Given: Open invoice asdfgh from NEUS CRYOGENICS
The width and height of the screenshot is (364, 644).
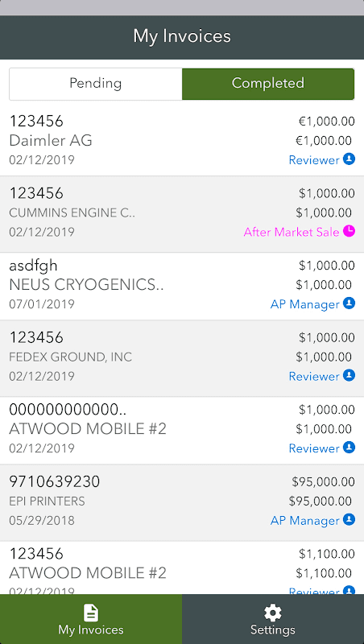Looking at the screenshot, I should [182, 287].
